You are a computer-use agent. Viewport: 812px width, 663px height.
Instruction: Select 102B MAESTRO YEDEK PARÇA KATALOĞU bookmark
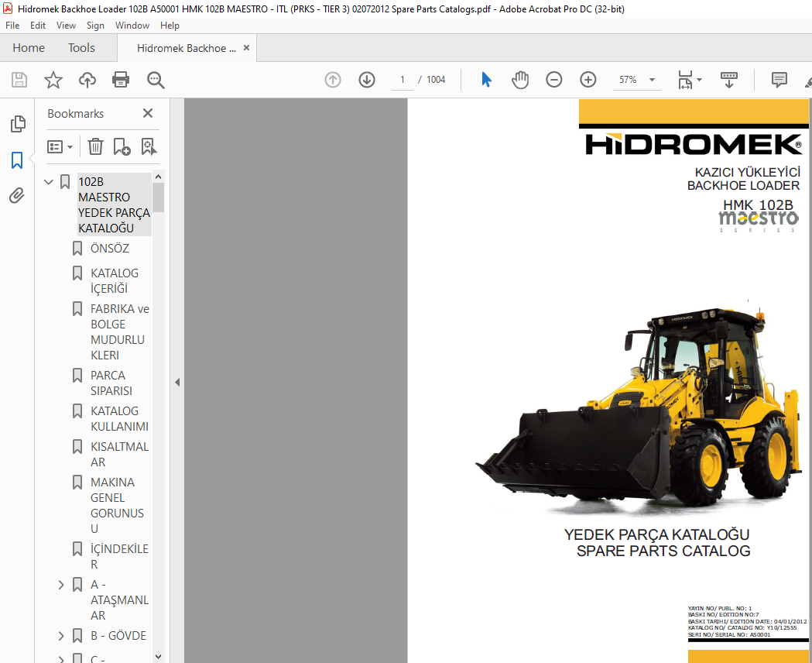[x=114, y=204]
